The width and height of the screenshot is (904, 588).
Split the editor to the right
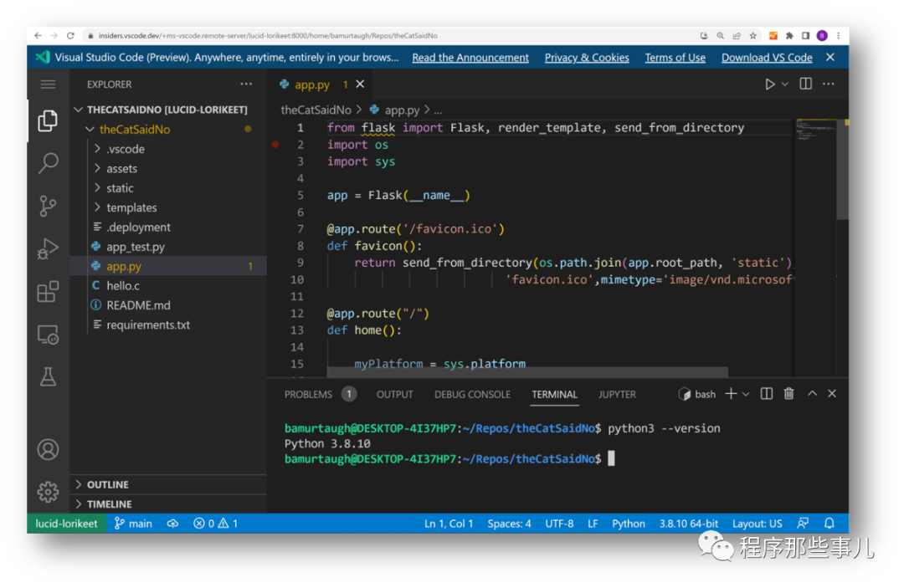pos(805,84)
